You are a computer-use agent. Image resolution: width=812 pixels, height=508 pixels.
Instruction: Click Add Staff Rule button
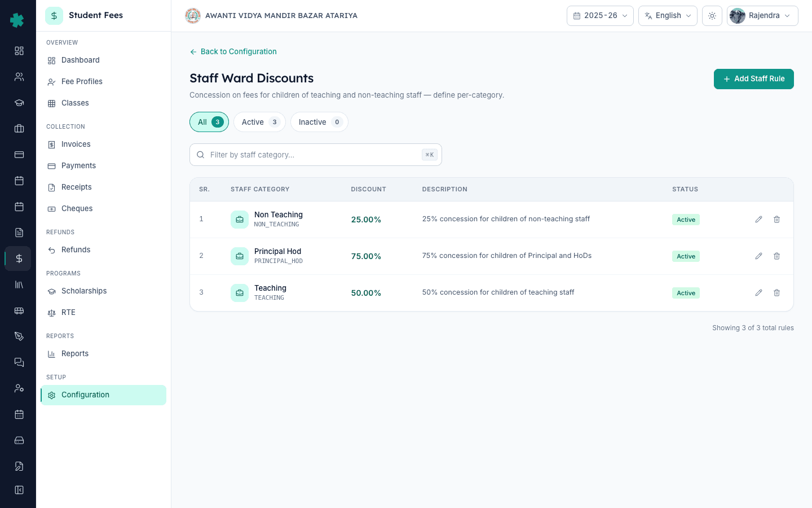(754, 79)
